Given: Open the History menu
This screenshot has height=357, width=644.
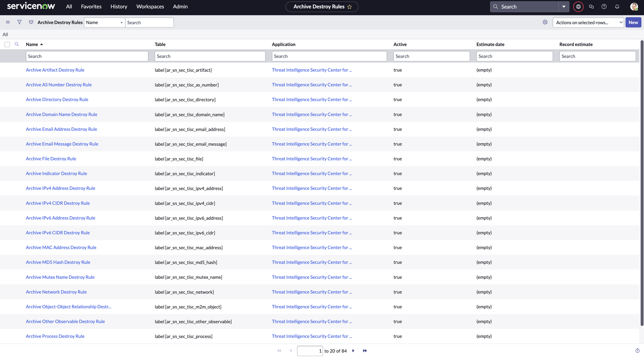Looking at the screenshot, I should (x=119, y=6).
